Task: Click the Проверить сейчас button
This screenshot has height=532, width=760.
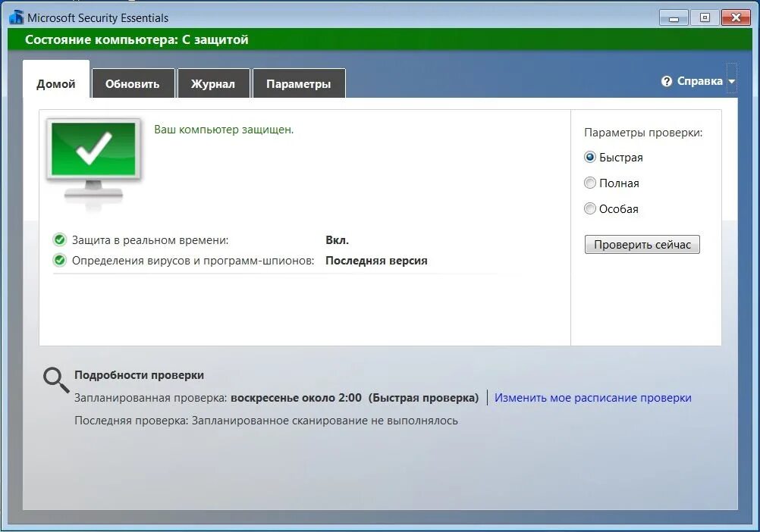Action: tap(642, 245)
